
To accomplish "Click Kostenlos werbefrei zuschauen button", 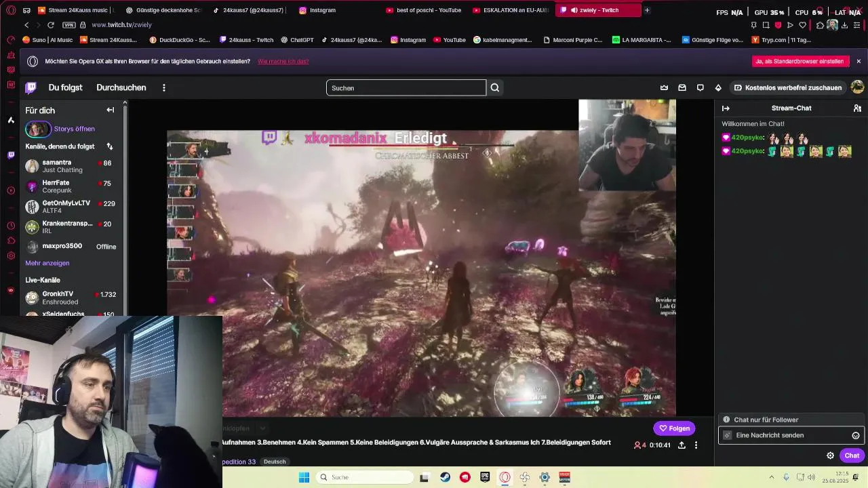I will coord(787,87).
